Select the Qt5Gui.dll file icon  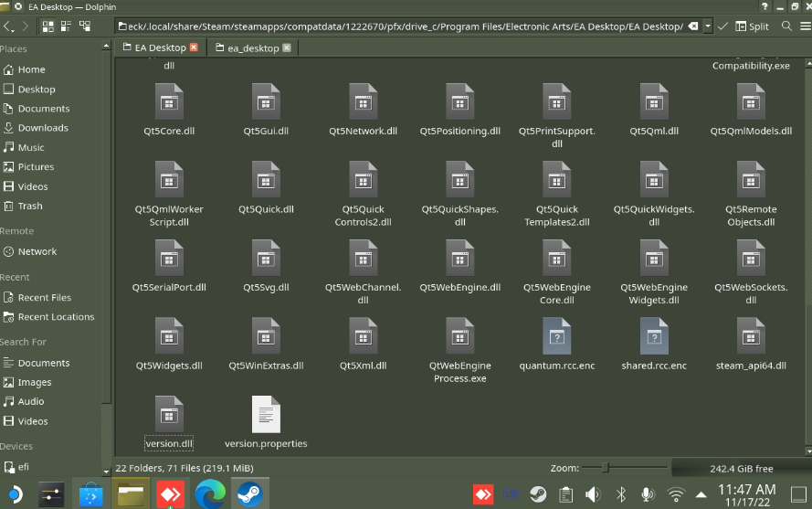(266, 101)
